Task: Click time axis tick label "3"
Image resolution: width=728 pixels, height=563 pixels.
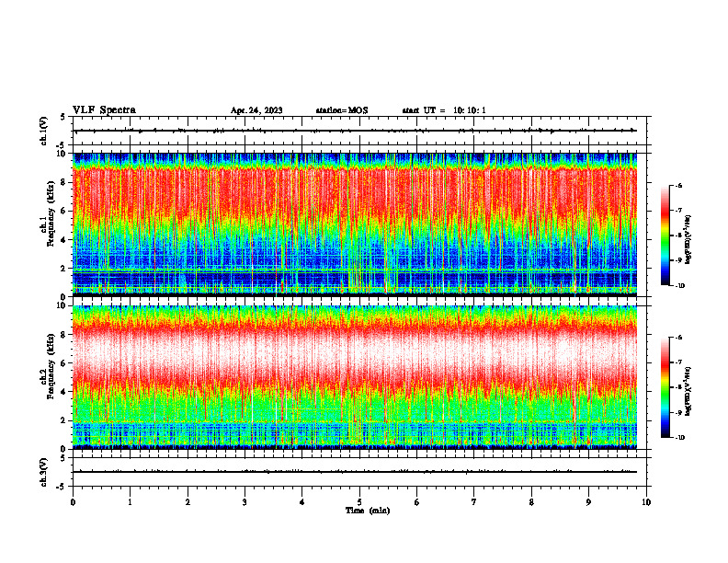Action: [x=245, y=502]
